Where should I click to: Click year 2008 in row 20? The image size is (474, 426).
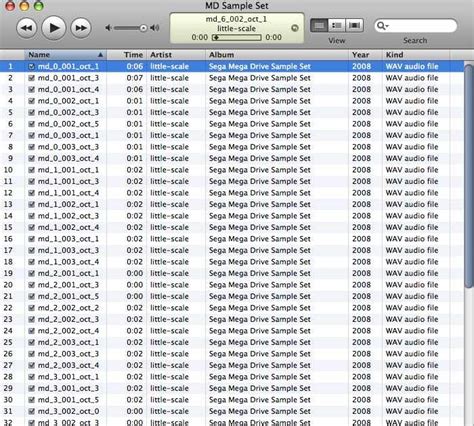point(361,285)
